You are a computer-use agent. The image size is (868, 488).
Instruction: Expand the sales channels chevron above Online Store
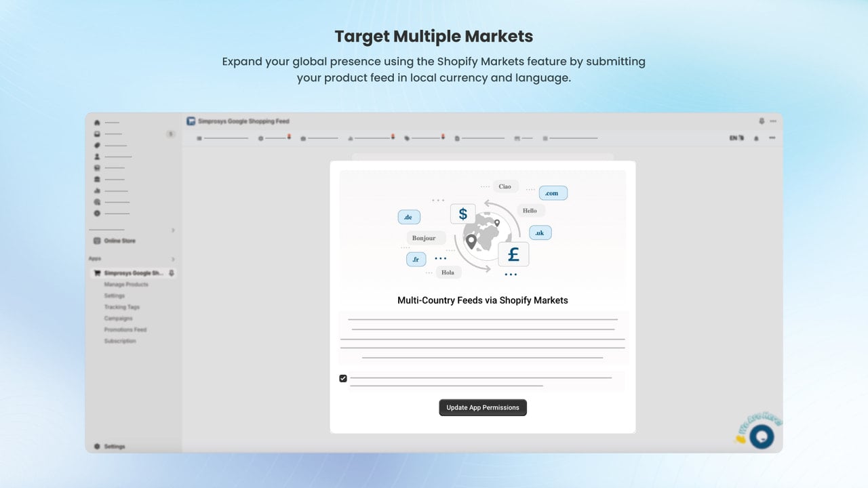(173, 230)
